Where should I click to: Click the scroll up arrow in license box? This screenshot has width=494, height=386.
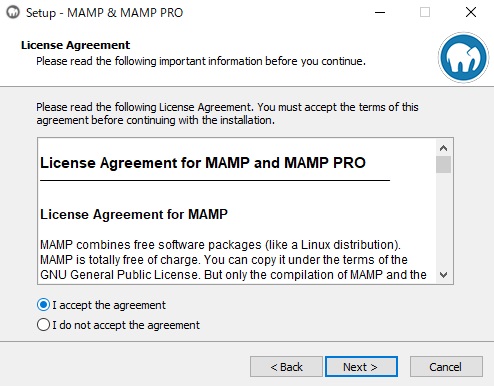click(x=443, y=148)
